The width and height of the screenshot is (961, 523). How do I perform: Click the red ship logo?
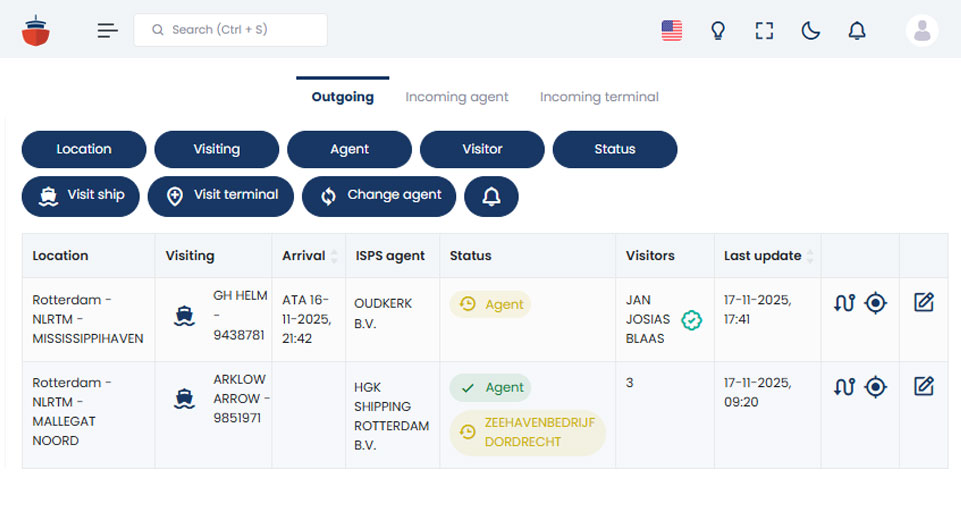36,30
